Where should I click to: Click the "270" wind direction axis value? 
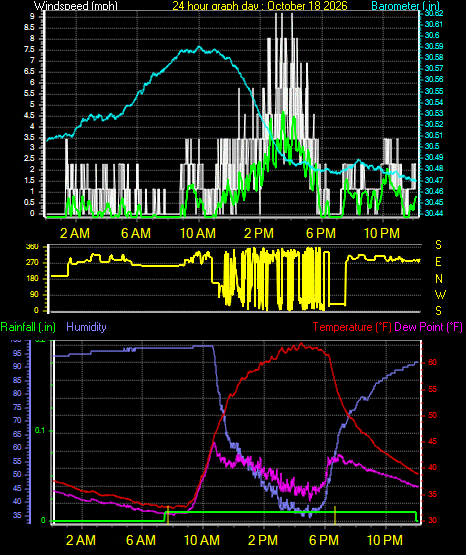tap(32, 263)
